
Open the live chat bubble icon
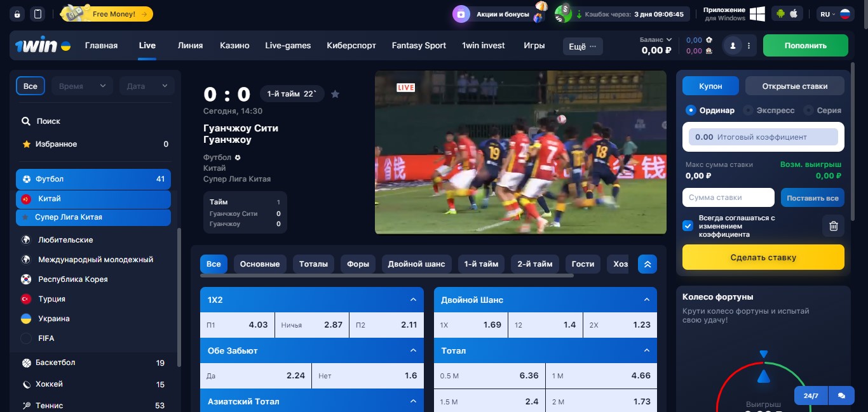pos(841,395)
